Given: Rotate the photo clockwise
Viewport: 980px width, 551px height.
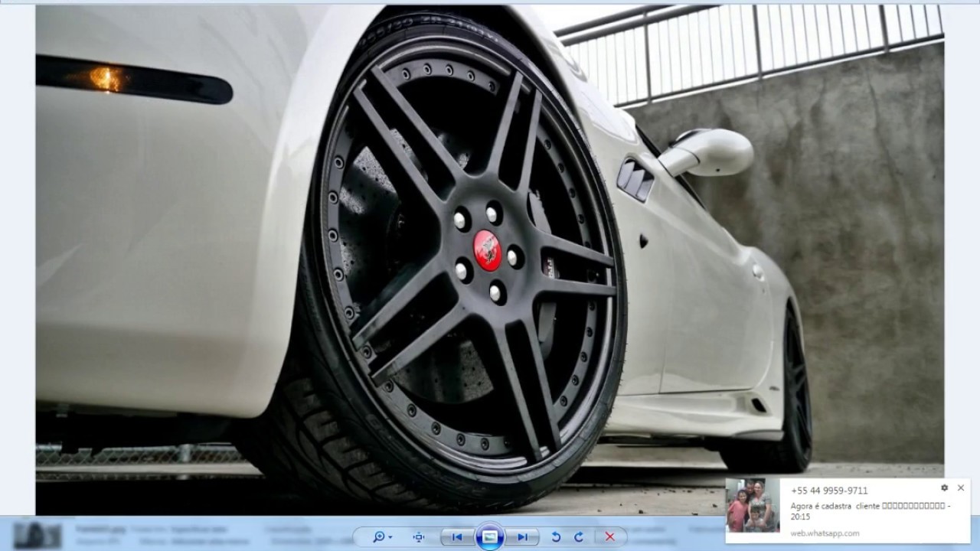Looking at the screenshot, I should point(579,536).
